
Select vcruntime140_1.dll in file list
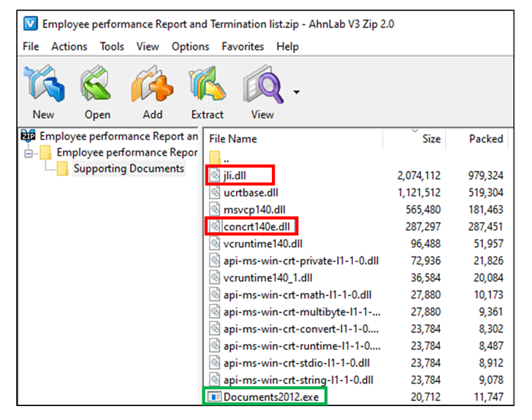[x=267, y=278]
